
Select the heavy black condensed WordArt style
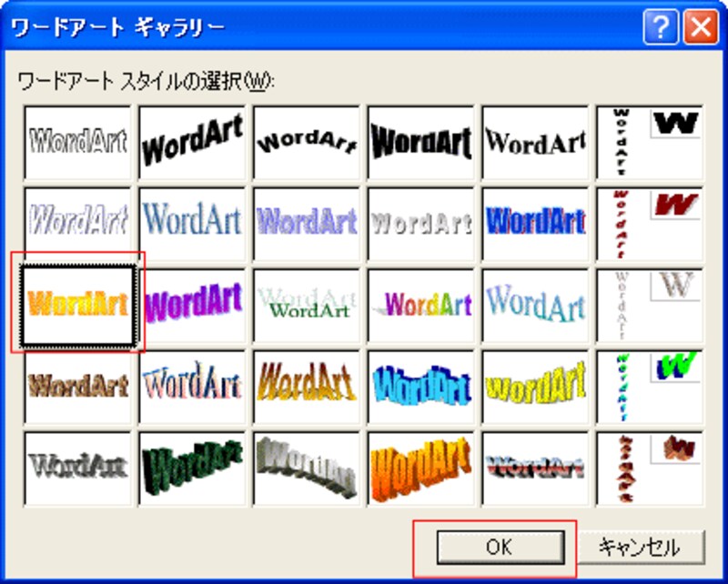point(420,142)
